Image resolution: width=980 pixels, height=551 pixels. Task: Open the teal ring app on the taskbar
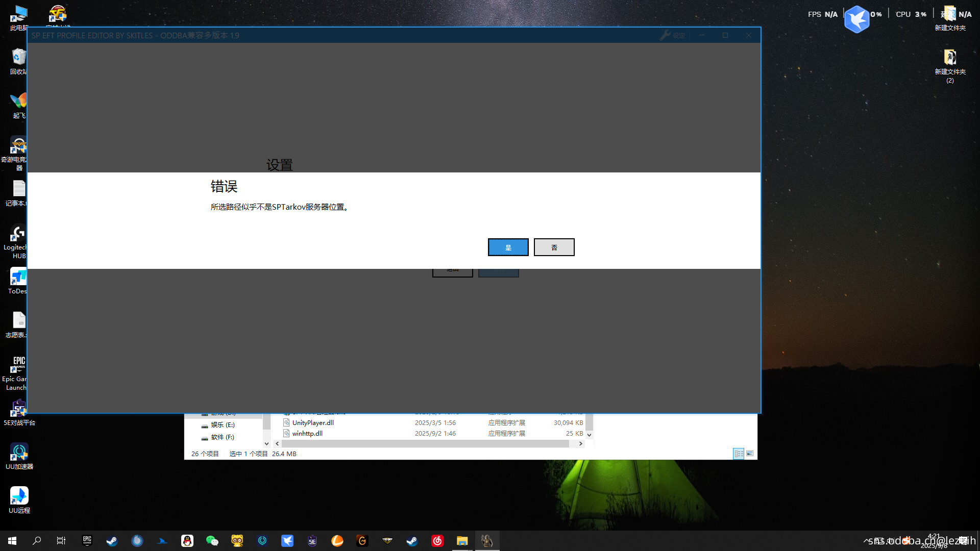pos(262,541)
